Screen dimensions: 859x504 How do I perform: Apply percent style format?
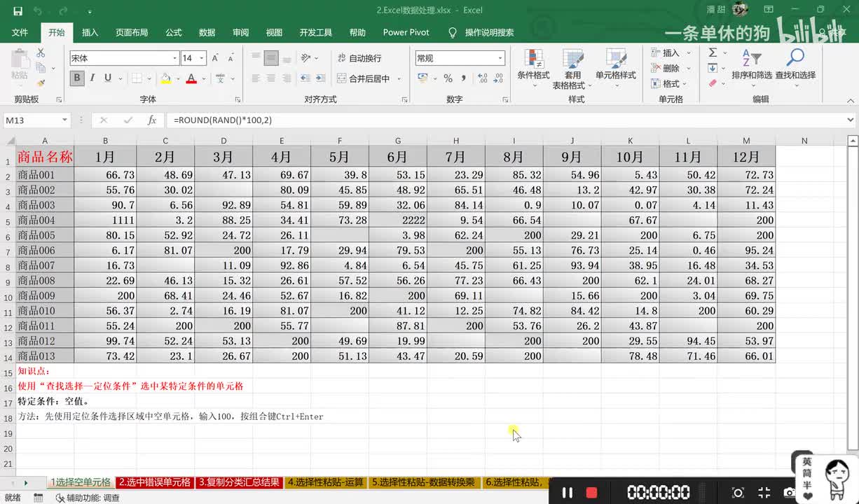pyautogui.click(x=448, y=78)
